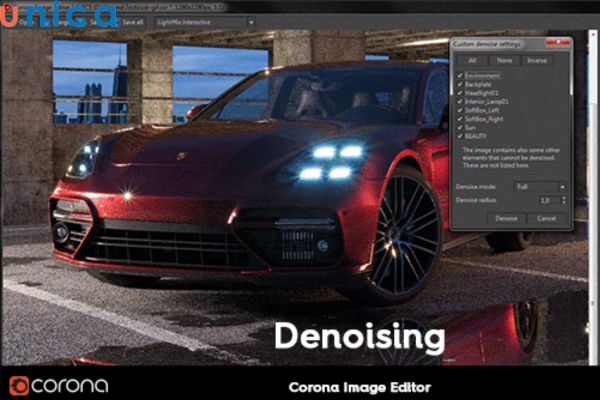The height and width of the screenshot is (400, 600).
Task: Click the None selection button
Action: (x=504, y=60)
